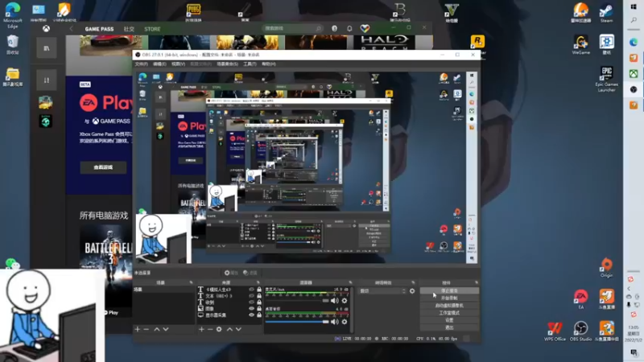The width and height of the screenshot is (644, 362).
Task: Move the scene down in the scenes list
Action: tap(166, 329)
